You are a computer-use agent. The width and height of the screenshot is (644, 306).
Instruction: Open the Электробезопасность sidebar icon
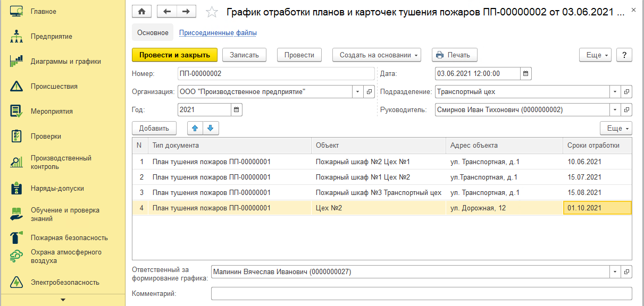pyautogui.click(x=16, y=282)
